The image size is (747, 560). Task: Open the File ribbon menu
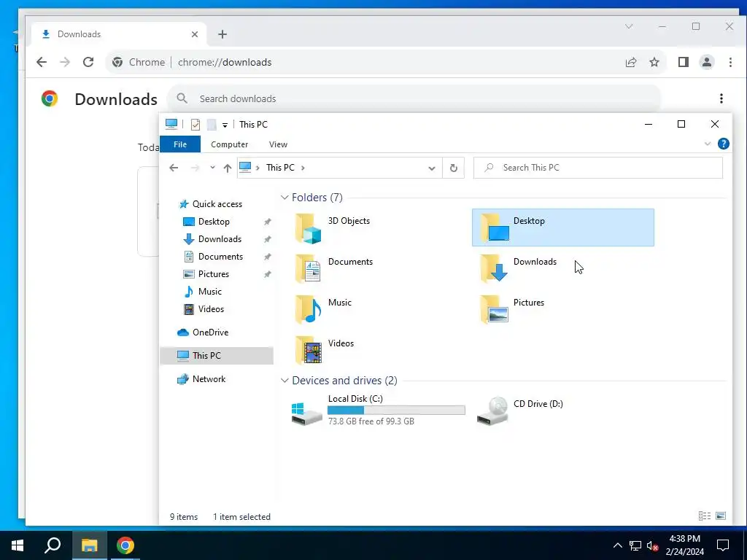180,144
